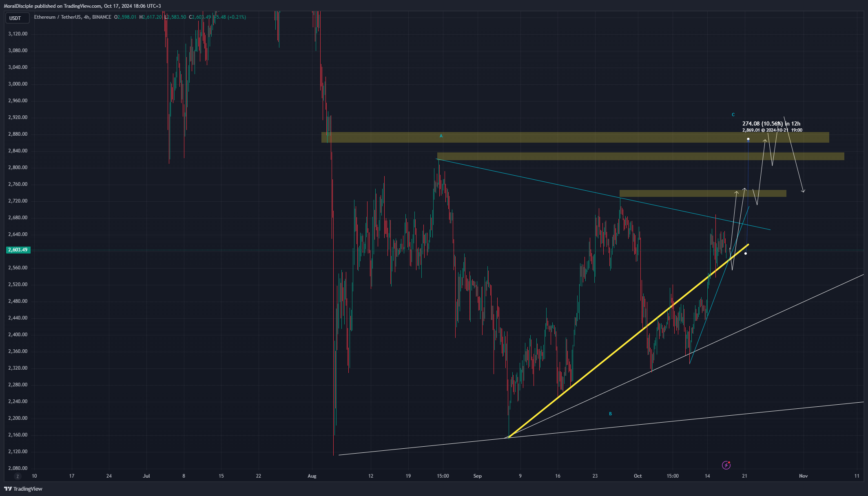Select the cyan wave label A

tap(441, 136)
